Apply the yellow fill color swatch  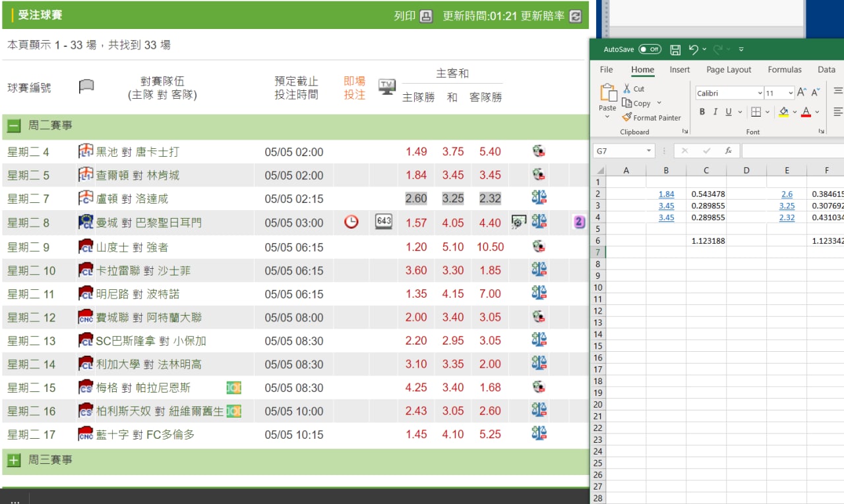(783, 112)
